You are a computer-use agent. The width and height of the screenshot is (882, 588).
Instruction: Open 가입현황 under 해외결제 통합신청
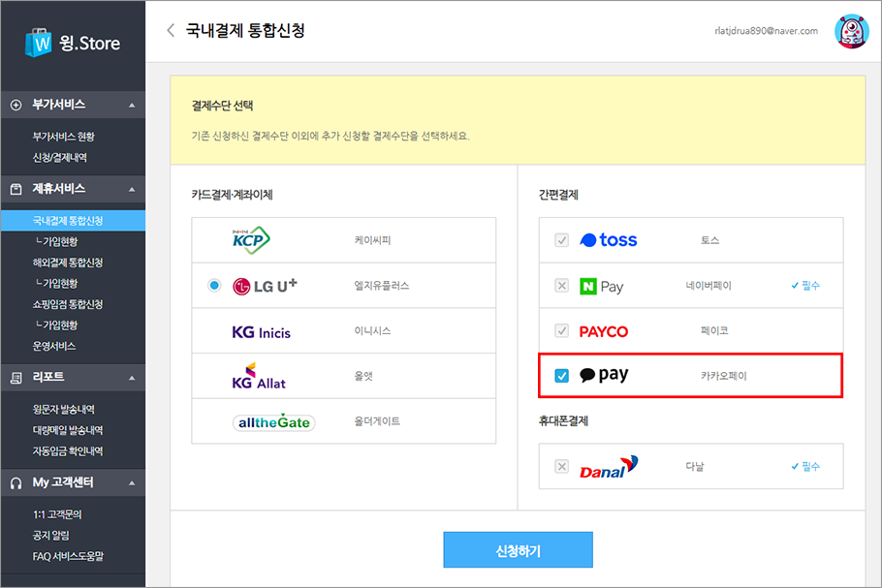[x=56, y=283]
